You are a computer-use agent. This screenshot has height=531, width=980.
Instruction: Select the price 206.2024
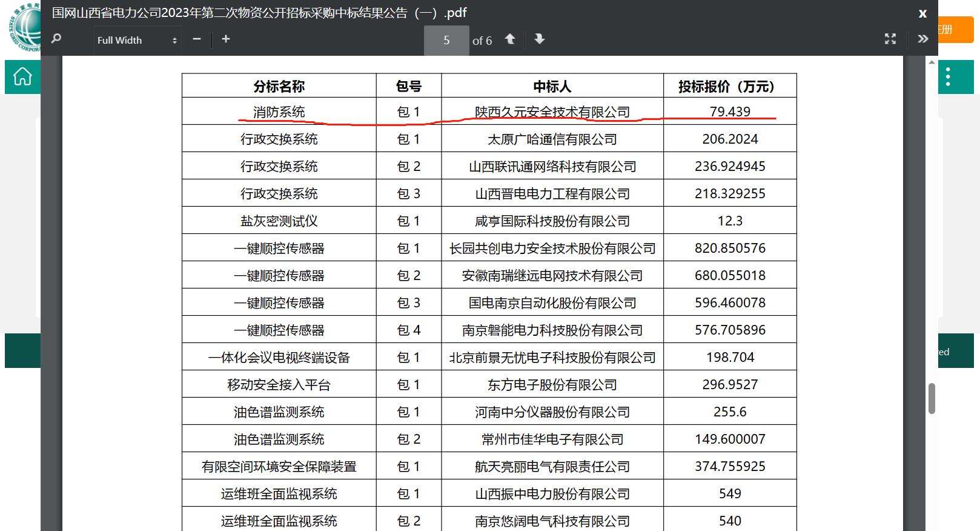(730, 139)
